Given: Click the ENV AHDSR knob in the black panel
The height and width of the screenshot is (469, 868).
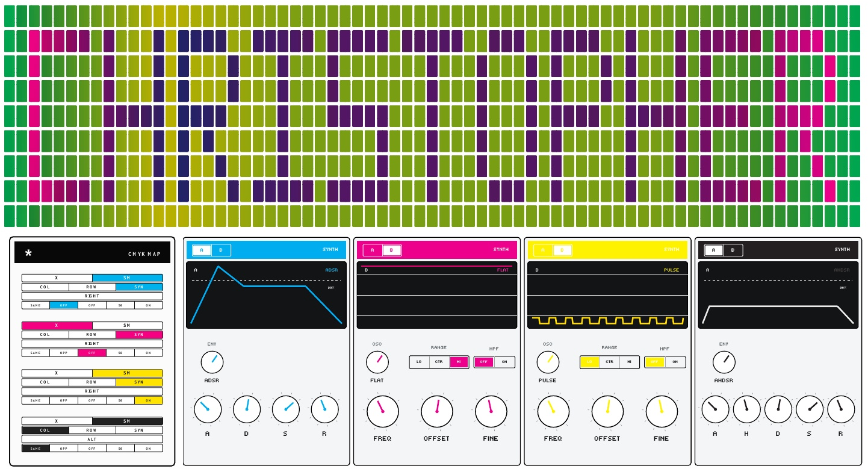Looking at the screenshot, I should click(724, 362).
